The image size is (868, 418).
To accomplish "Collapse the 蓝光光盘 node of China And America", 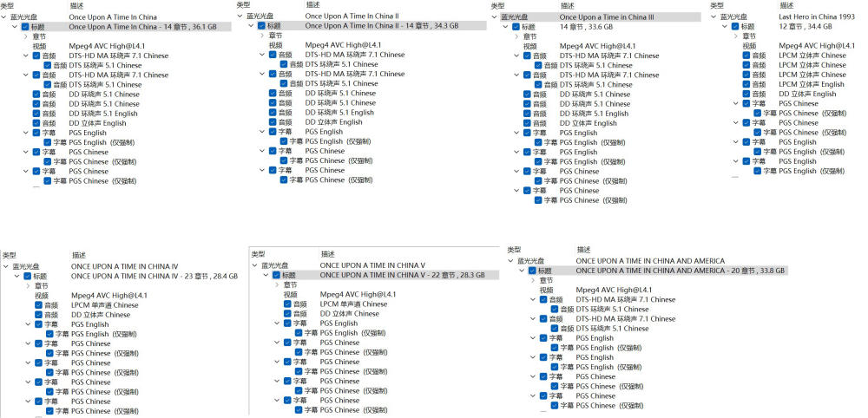I will pos(510,261).
